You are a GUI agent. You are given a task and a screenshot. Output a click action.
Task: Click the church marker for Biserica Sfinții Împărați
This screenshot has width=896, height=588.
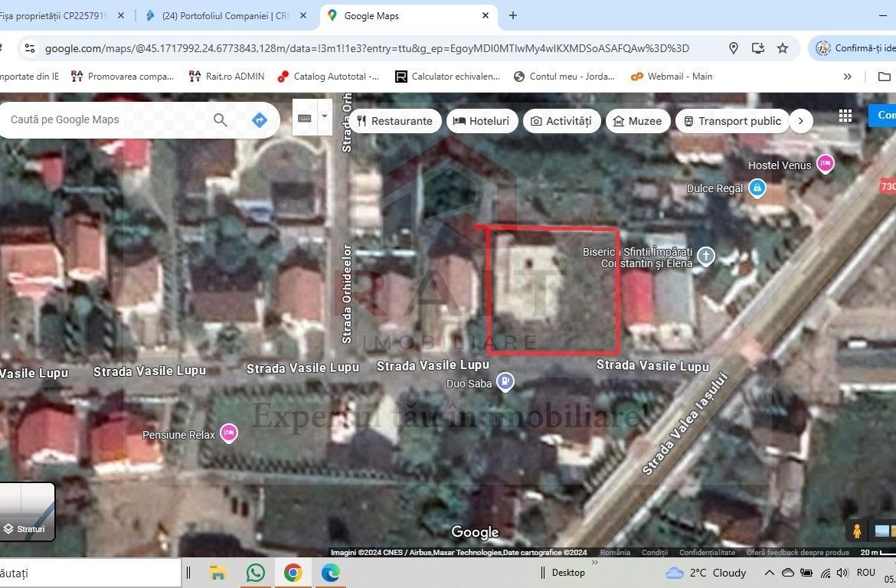click(x=705, y=256)
